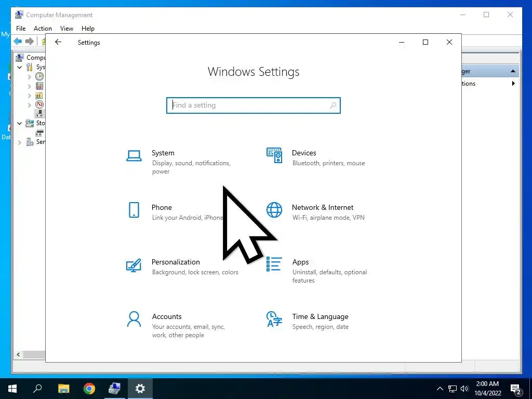The image size is (532, 399).
Task: Open the Apps list icon
Action: coord(274,264)
